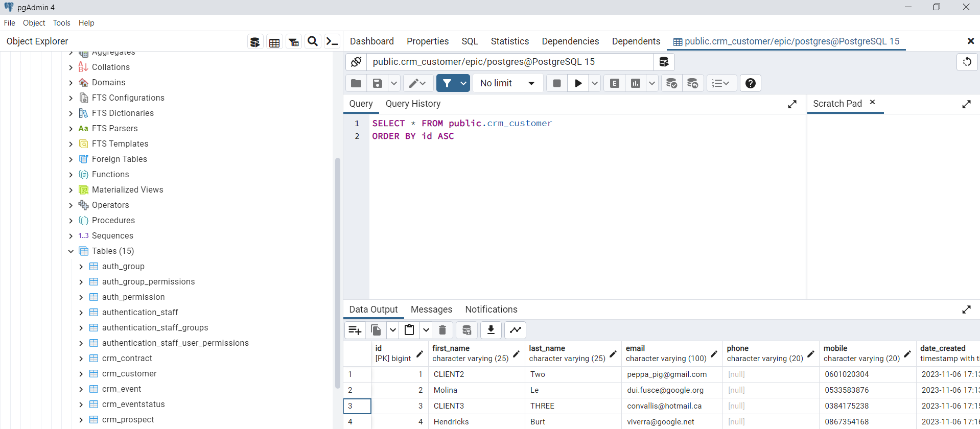Stop the running query with the Cancel button
Screen dimensions: 980x429
[557, 83]
